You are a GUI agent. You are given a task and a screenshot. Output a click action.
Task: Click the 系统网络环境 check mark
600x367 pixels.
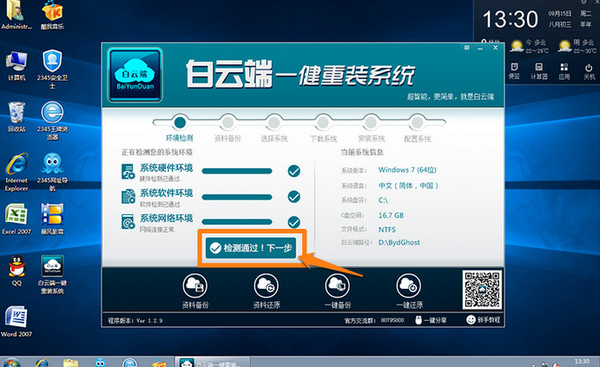(x=294, y=222)
